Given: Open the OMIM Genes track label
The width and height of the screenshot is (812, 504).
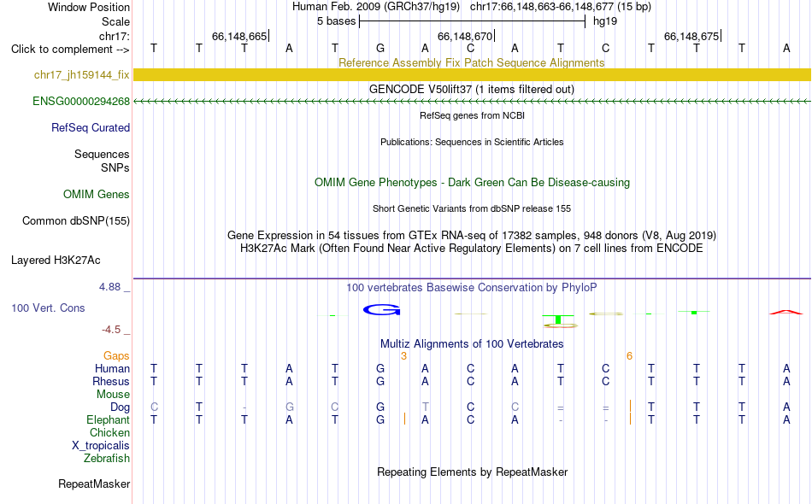Looking at the screenshot, I should coord(96,195).
